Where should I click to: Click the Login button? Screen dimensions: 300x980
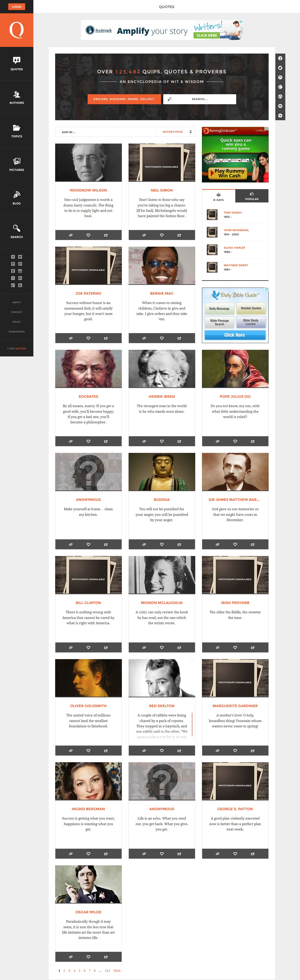click(x=16, y=6)
